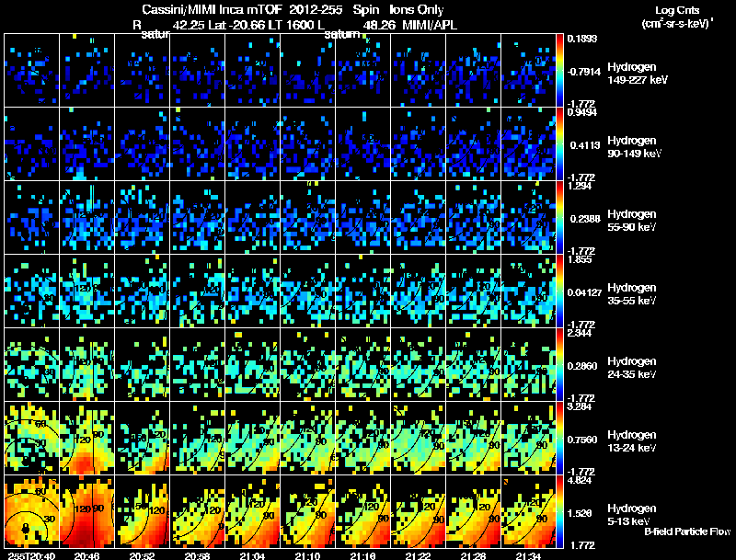736x560 pixels.
Task: Click the '255T20:40' time label
Action: (31, 556)
